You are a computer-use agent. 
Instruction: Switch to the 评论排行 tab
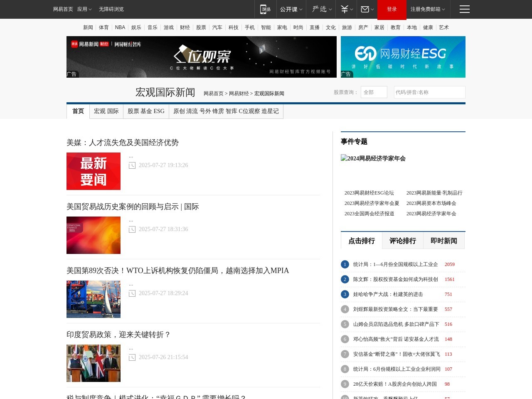click(402, 240)
